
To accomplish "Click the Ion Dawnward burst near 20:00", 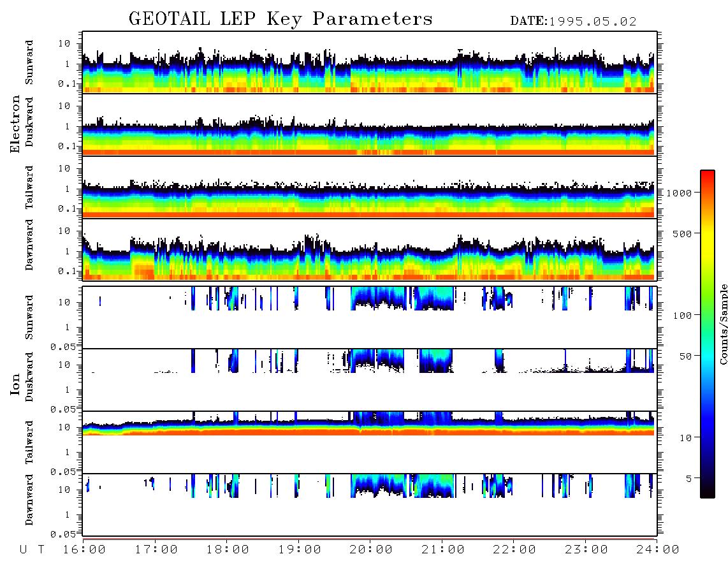I will point(379,485).
